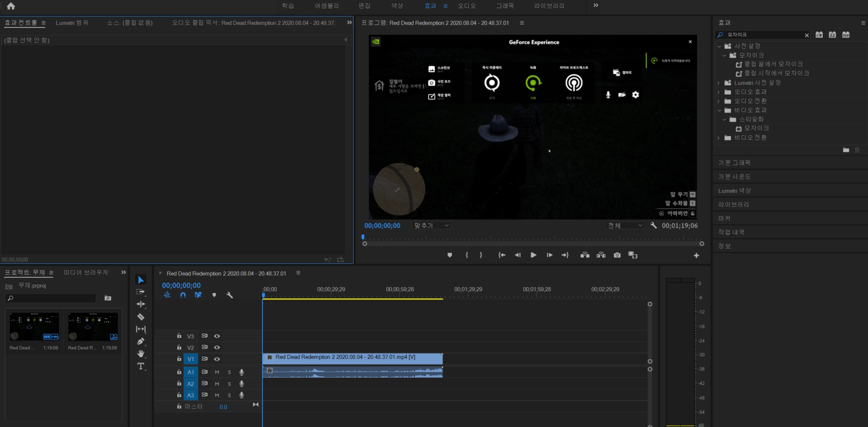868x427 pixels.
Task: Switch to the Graphics workspace tab
Action: click(505, 6)
